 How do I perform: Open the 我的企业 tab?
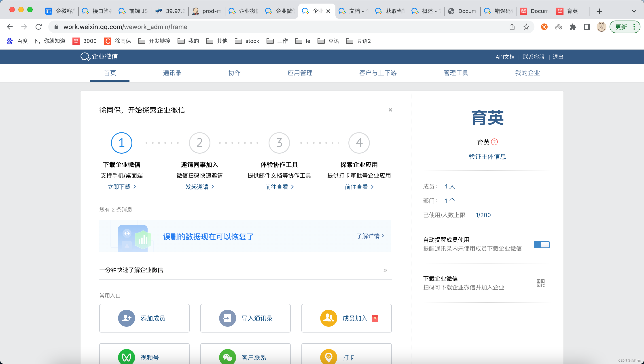pos(527,73)
